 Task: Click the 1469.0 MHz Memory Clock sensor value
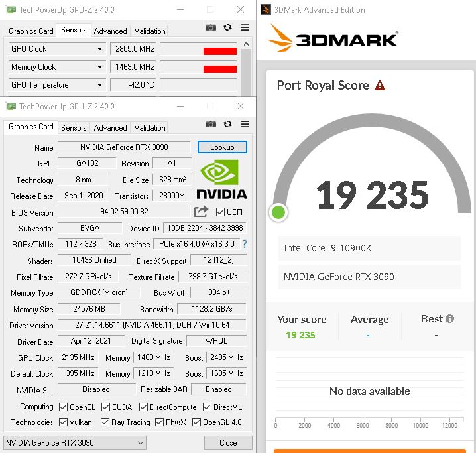tap(133, 67)
